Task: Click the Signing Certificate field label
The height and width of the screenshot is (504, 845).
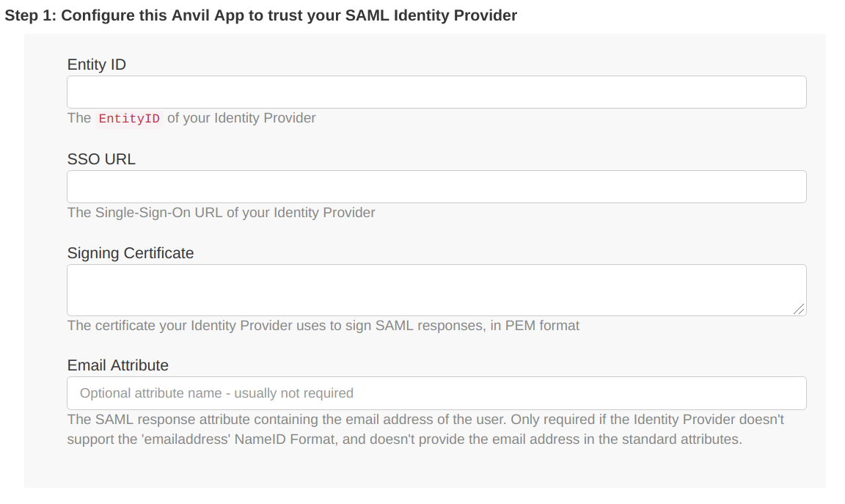Action: click(x=130, y=253)
